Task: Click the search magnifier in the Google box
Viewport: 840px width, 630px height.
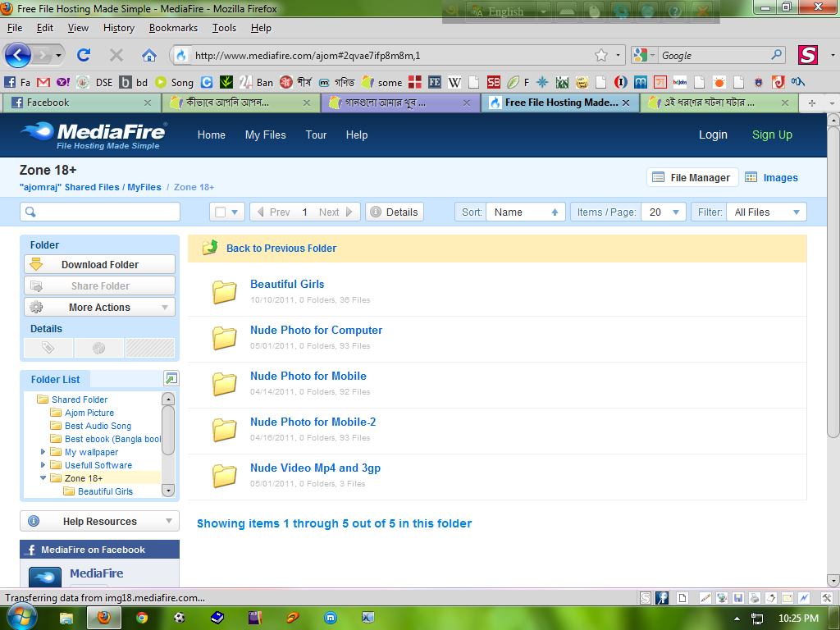Action: (776, 55)
